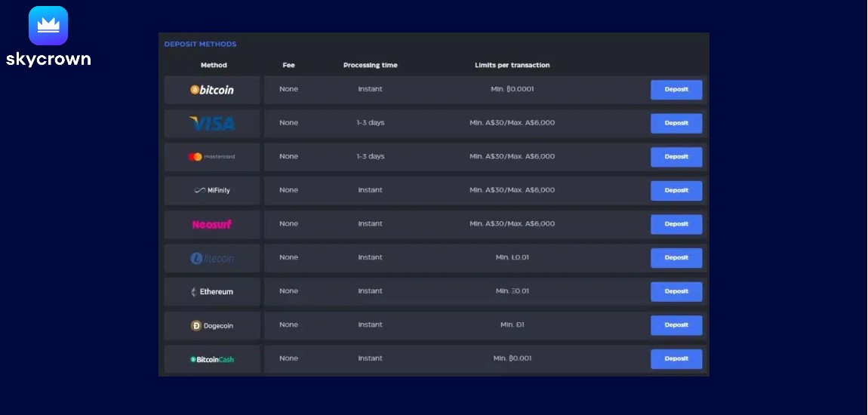
Task: Click Mastercard limit 'Min. A$30/Max. A$6,000'
Action: [512, 157]
